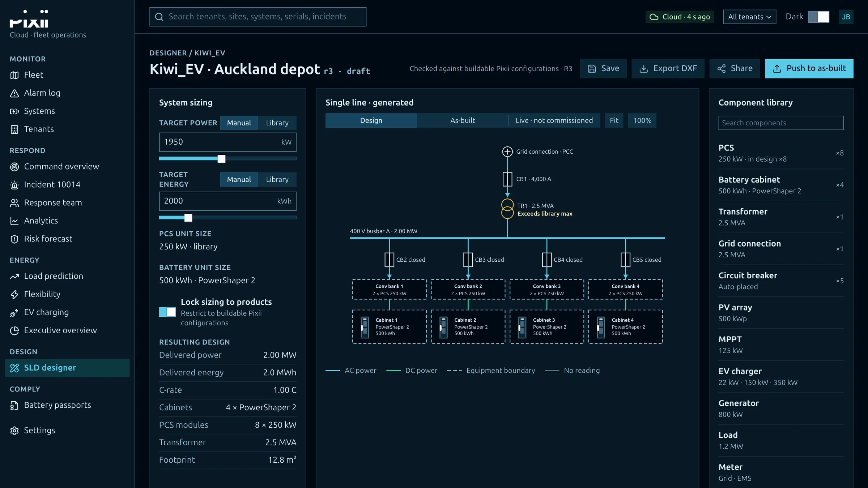Click the Incident 10014 siren icon
Viewport: 868px width, 488px height.
(14, 185)
